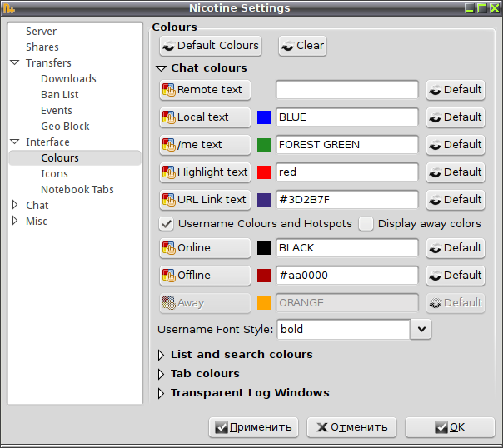Reset /me text with its Default button
This screenshot has width=503, height=448.
[x=456, y=145]
